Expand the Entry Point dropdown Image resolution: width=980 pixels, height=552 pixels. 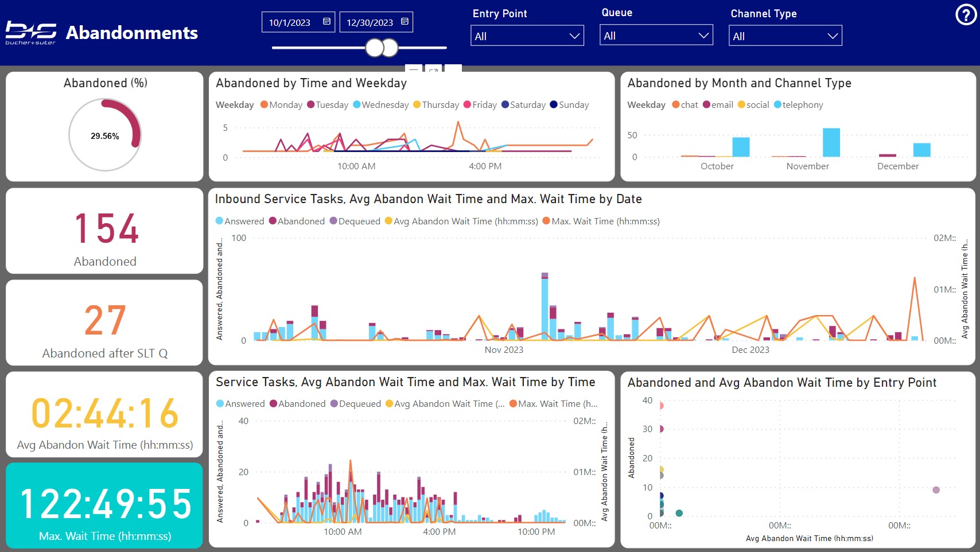coord(527,36)
